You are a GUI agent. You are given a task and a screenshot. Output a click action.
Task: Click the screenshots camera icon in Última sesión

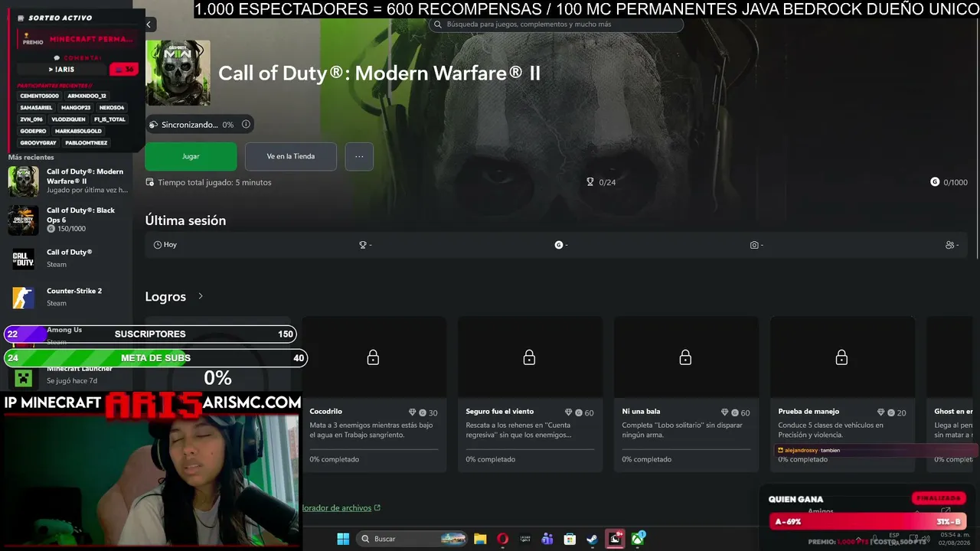754,245
